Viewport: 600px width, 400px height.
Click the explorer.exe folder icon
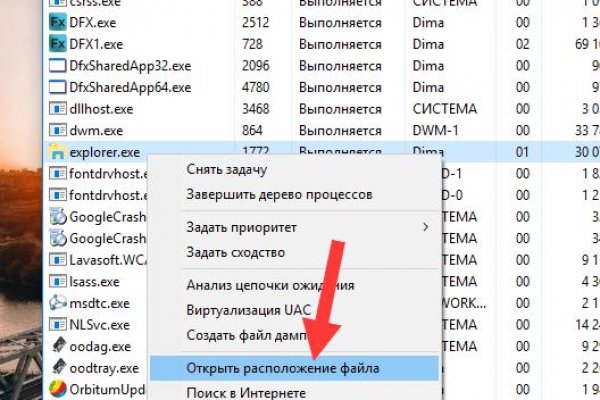58,153
